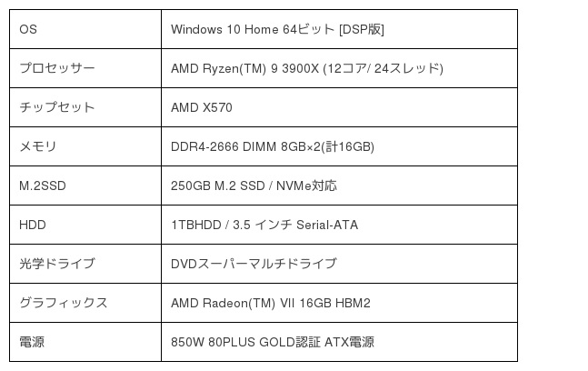This screenshot has height=371, width=588.
Task: Click the 250GB M.2 SSD NVMe value
Action: point(254,186)
